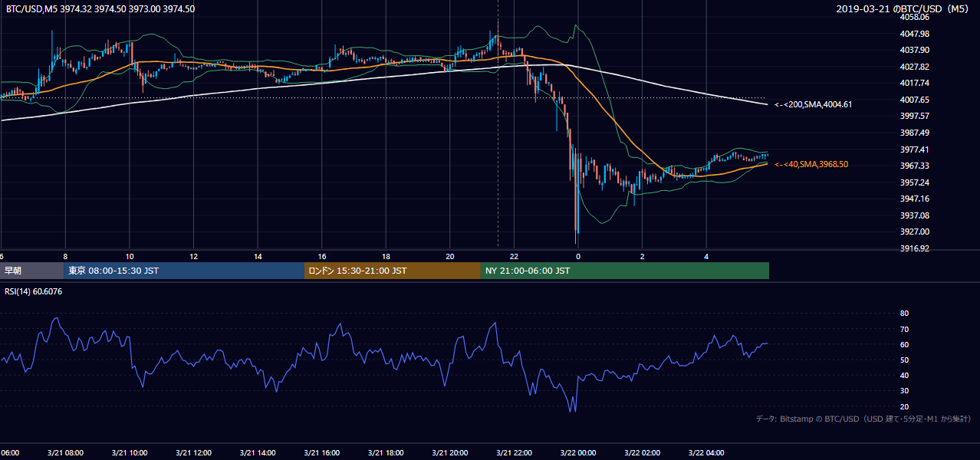Viewport: 980px width, 460px height.
Task: Click price axis label 4047.98
Action: (x=915, y=34)
